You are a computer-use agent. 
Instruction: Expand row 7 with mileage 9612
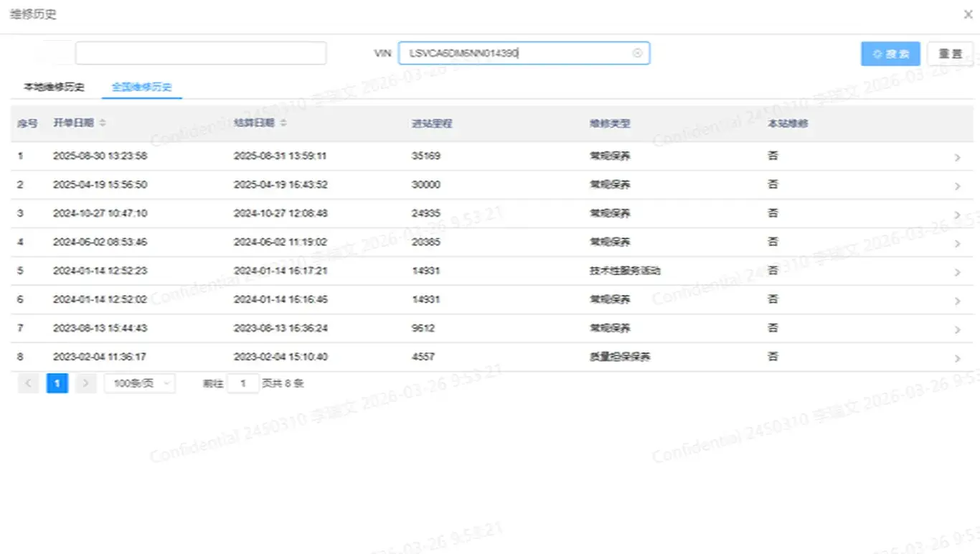(957, 329)
